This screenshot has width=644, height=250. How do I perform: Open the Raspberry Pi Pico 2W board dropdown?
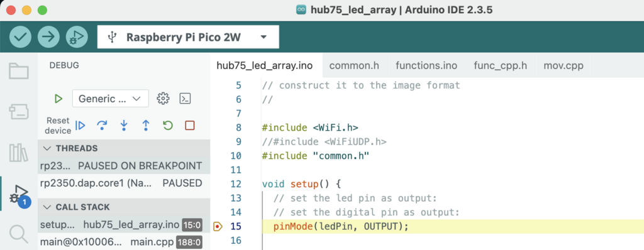click(x=188, y=37)
